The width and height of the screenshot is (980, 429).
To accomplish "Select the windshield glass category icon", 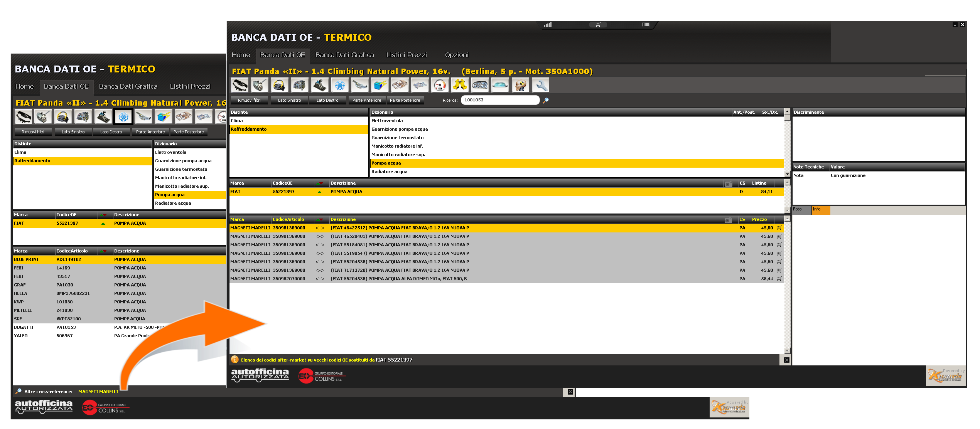I will coord(500,85).
